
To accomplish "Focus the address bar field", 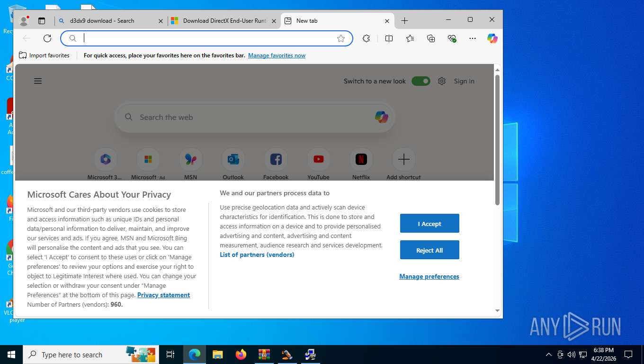I will (x=207, y=38).
